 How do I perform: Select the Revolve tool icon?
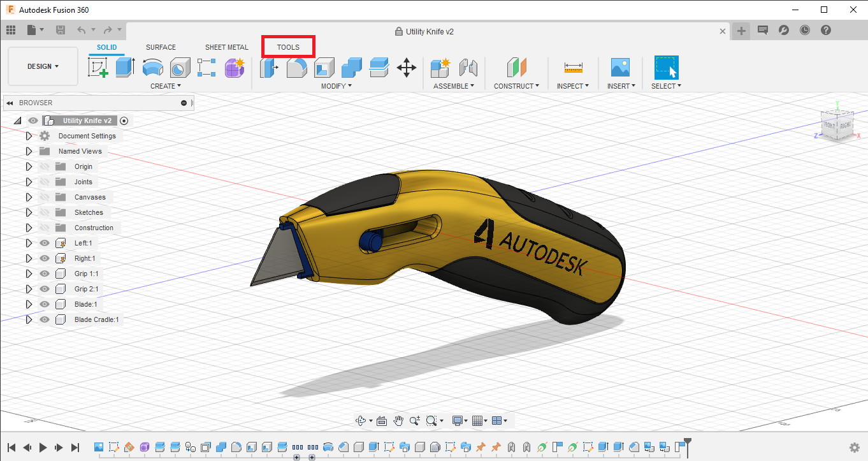tap(152, 67)
